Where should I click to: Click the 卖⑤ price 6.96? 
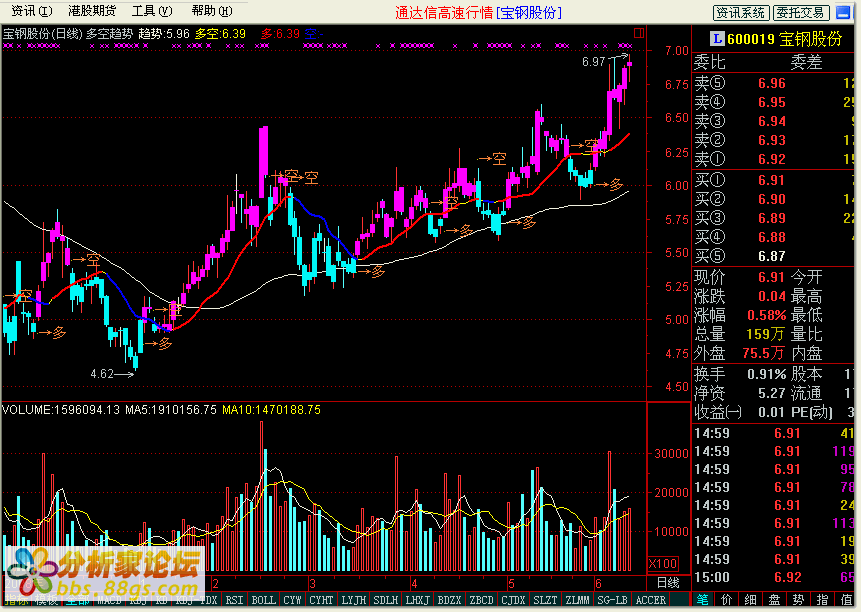point(771,83)
